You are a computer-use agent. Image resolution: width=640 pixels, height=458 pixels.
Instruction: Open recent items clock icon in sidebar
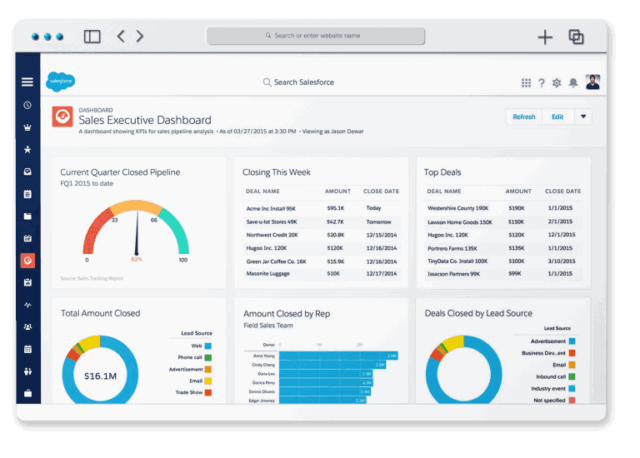(x=27, y=105)
